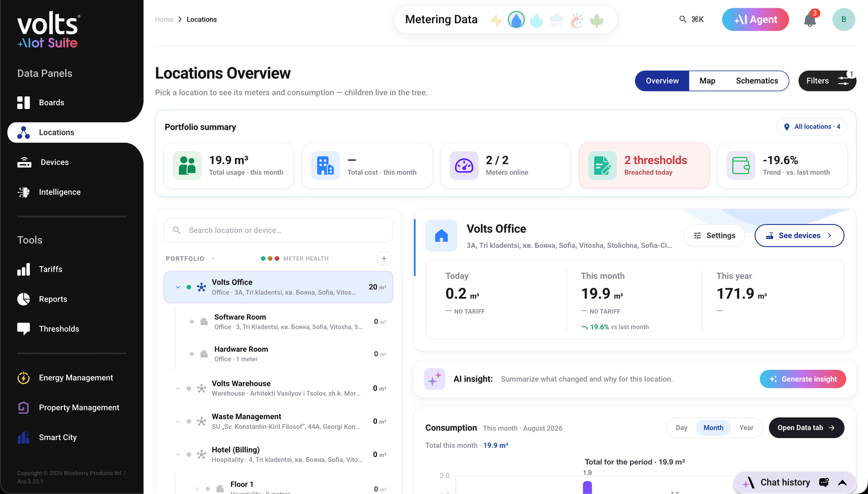Image resolution: width=868 pixels, height=494 pixels.
Task: Click the Meters online gauge icon
Action: click(x=464, y=165)
